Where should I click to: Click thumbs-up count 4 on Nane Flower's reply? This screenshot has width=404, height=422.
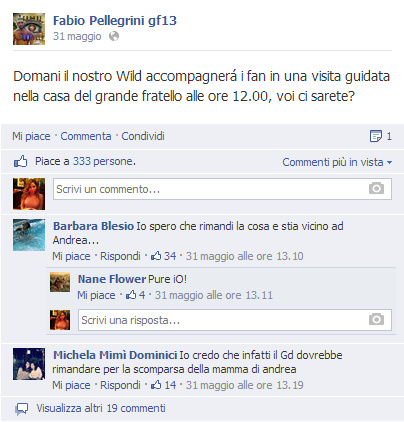(x=135, y=295)
